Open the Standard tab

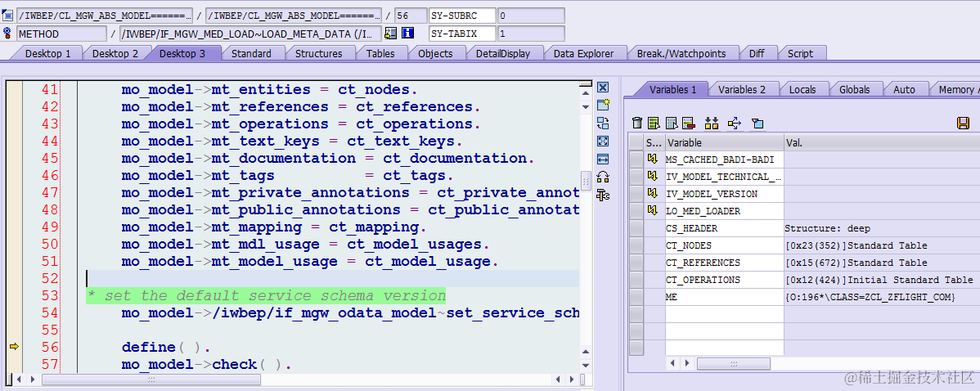[251, 54]
